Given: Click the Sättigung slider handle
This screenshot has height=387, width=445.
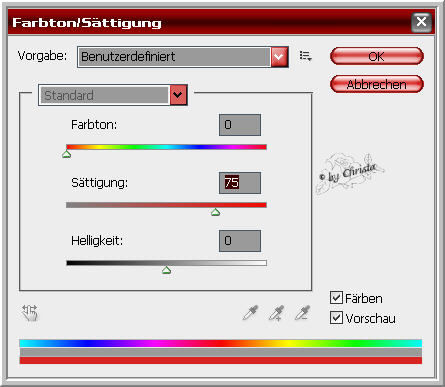Looking at the screenshot, I should coord(216,212).
